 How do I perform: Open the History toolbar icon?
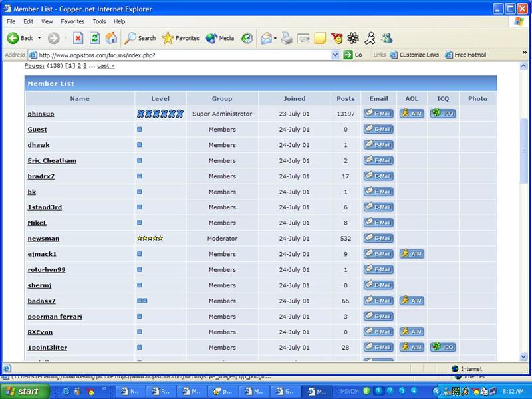[x=247, y=38]
